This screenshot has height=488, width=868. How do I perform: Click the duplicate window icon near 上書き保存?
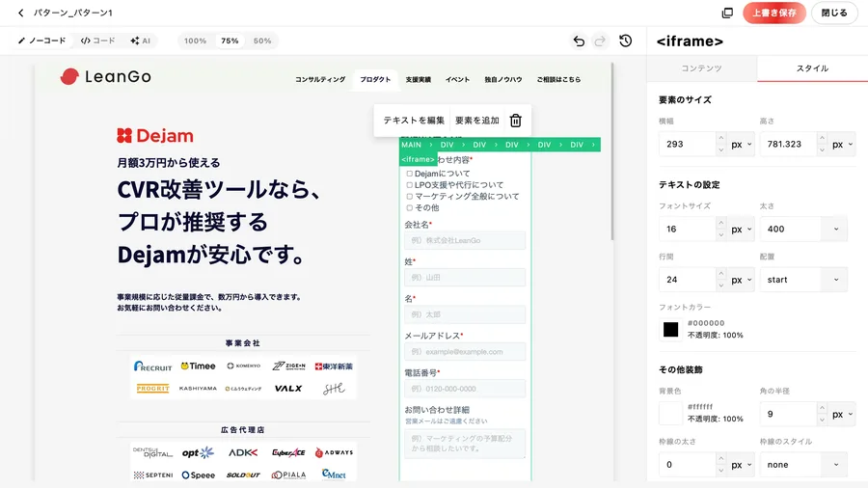click(727, 13)
